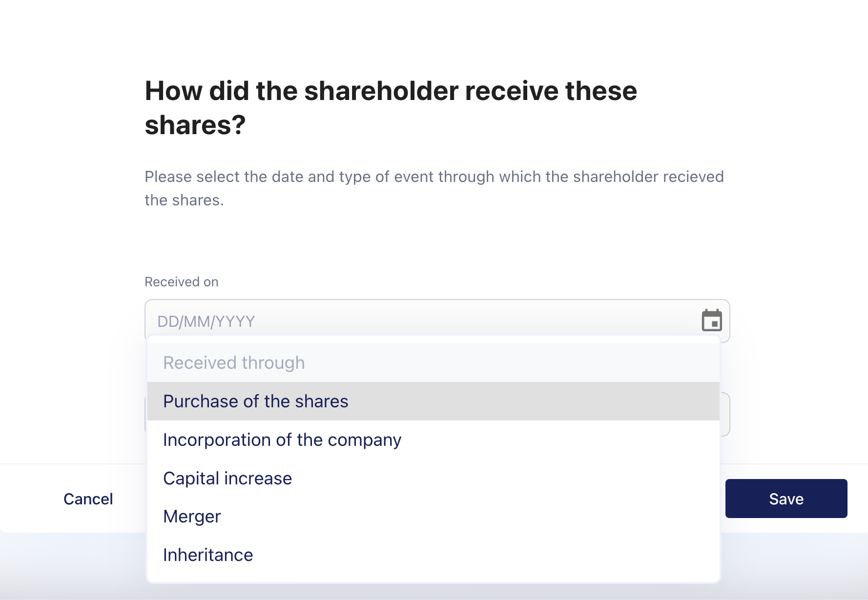This screenshot has height=600, width=868.
Task: Select the Capital increase option
Action: pyautogui.click(x=227, y=478)
